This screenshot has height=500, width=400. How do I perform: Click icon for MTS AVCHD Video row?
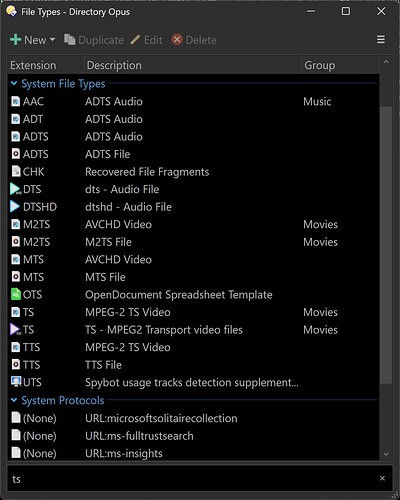(16, 259)
